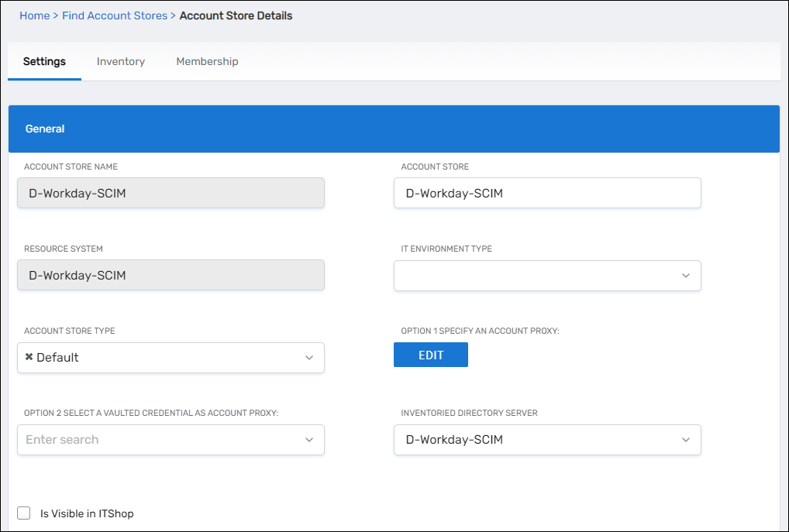789x532 pixels.
Task: Click the Resource System field
Action: click(x=171, y=276)
